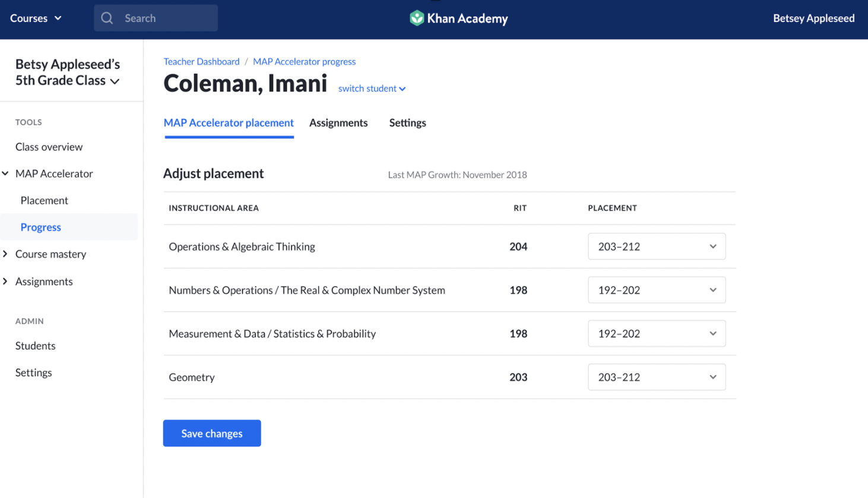Switch to the Settings tab
868x498 pixels.
(407, 123)
